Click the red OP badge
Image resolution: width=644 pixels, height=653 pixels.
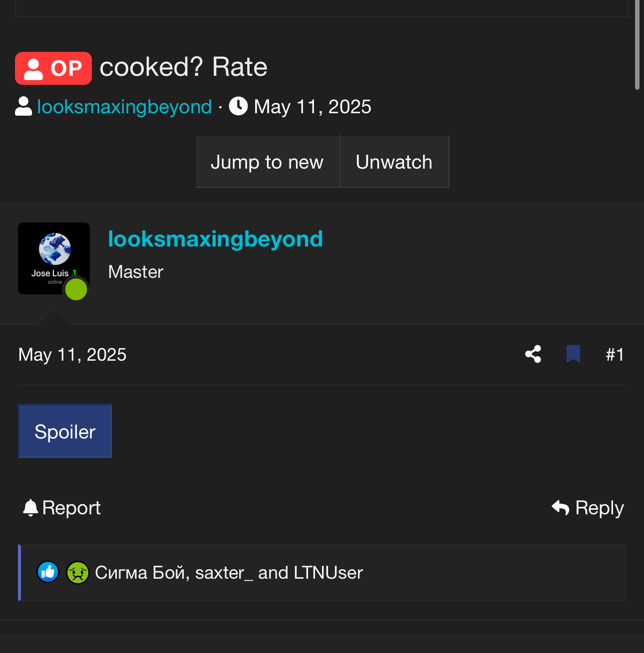[53, 68]
